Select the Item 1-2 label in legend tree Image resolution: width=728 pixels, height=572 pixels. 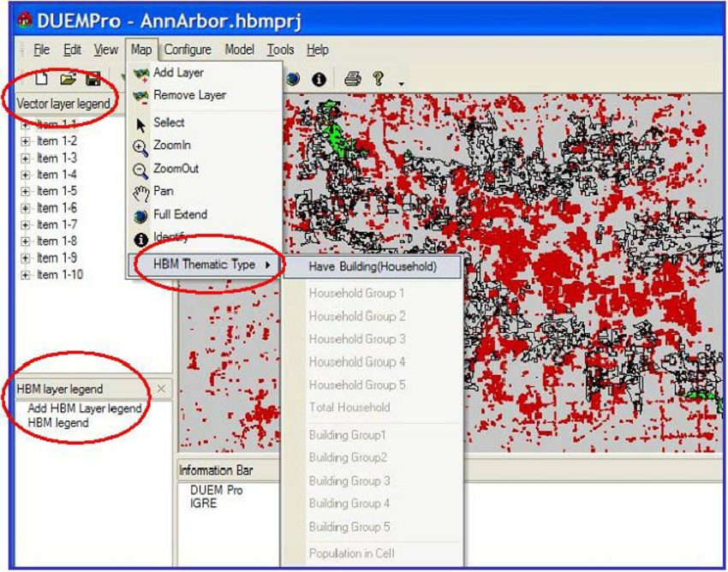click(57, 141)
